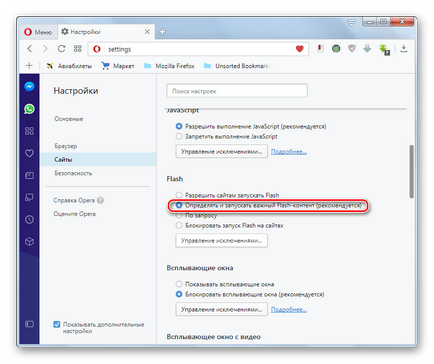Screen dimensions: 434x364
Task: Click JavaScript Управление исключениями button
Action: click(221, 152)
